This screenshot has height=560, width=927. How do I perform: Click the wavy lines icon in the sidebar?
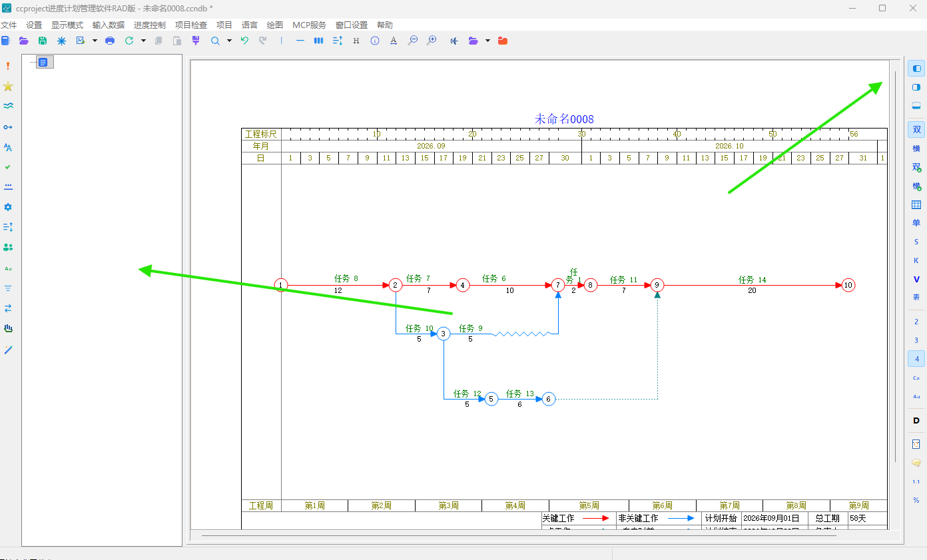8,106
